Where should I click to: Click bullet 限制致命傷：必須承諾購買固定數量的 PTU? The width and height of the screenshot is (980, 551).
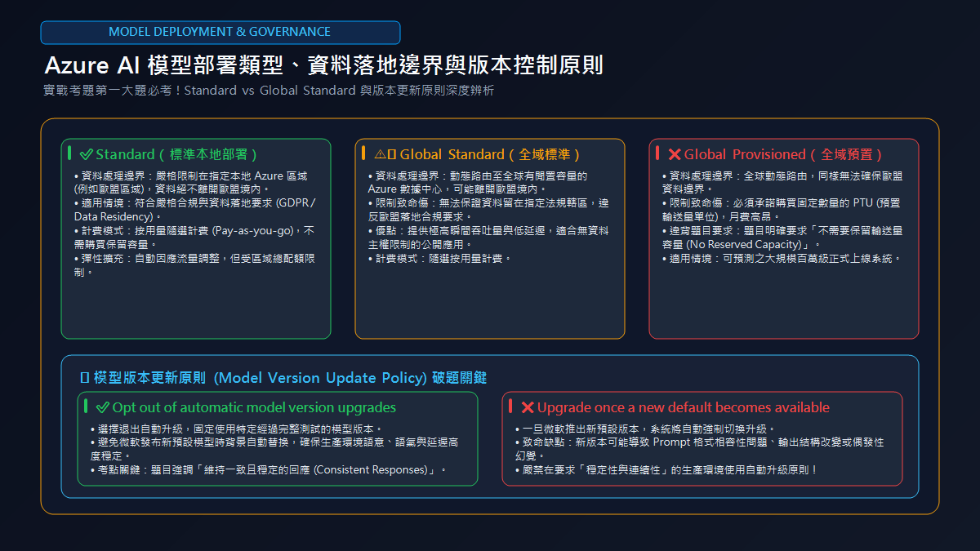(x=781, y=209)
